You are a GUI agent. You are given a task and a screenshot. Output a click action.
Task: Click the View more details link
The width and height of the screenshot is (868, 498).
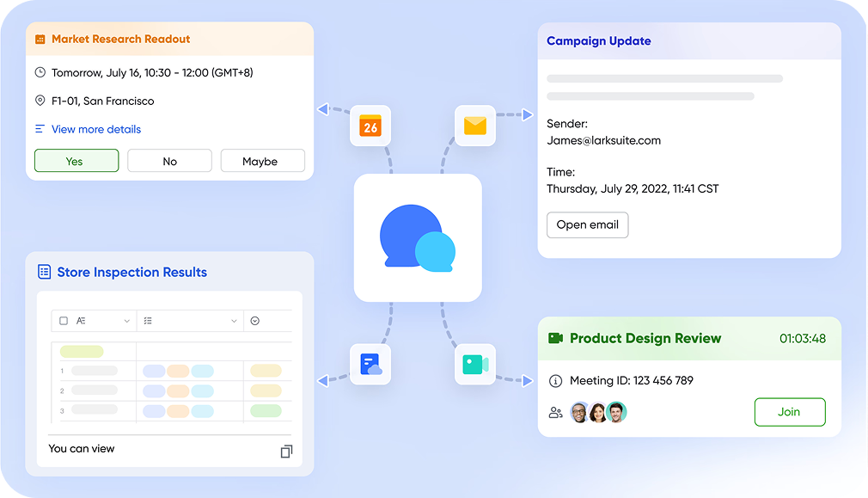point(96,129)
